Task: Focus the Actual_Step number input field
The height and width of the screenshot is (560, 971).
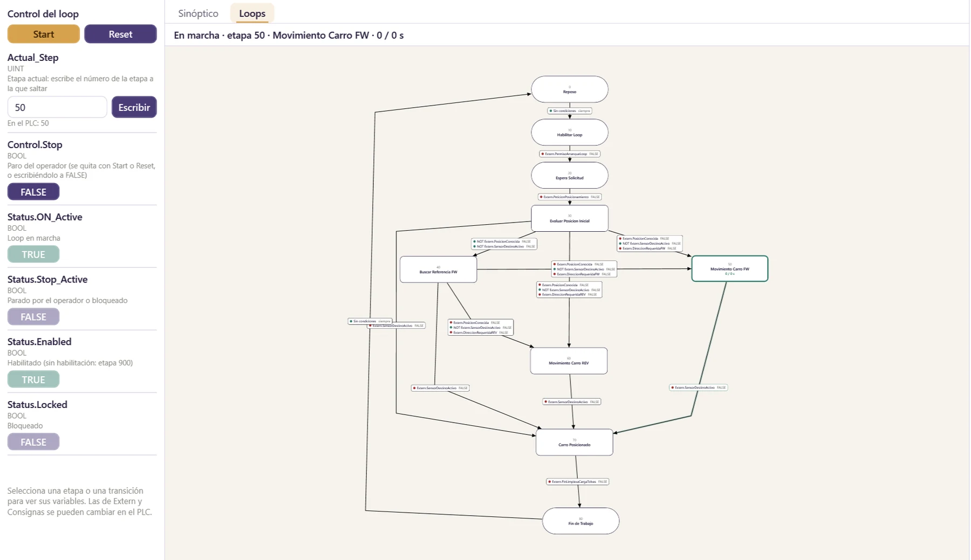Action: point(57,107)
